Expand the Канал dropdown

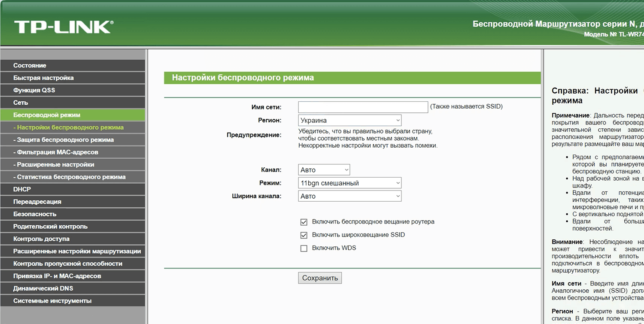324,170
